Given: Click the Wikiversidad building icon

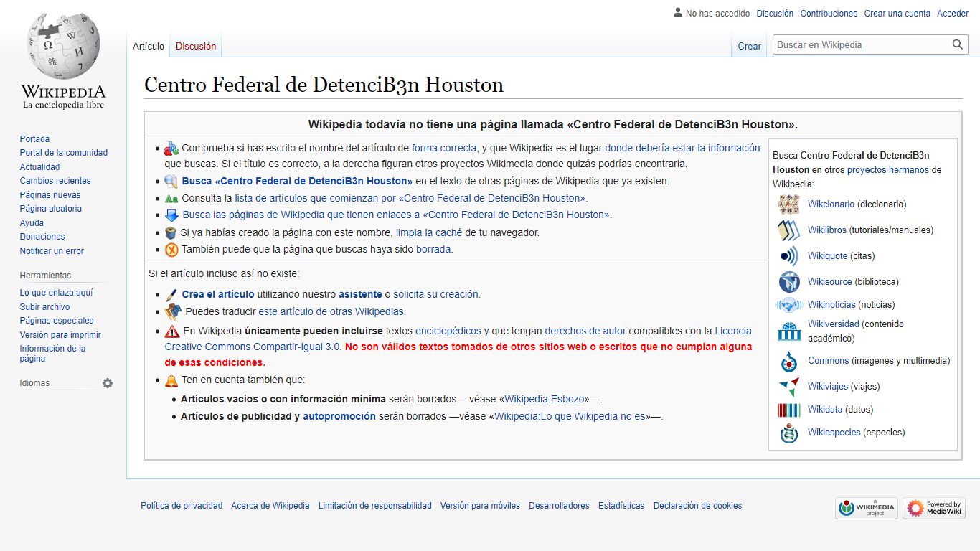Looking at the screenshot, I should tap(789, 331).
